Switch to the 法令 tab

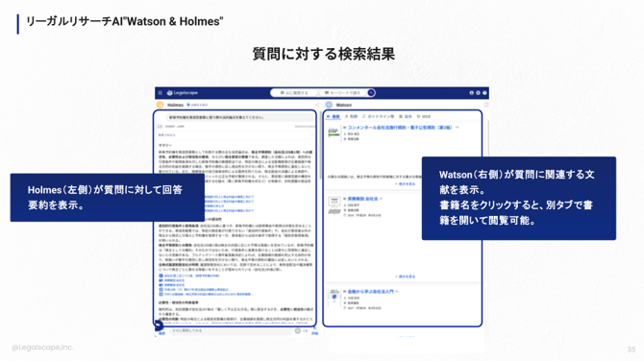[x=406, y=117]
